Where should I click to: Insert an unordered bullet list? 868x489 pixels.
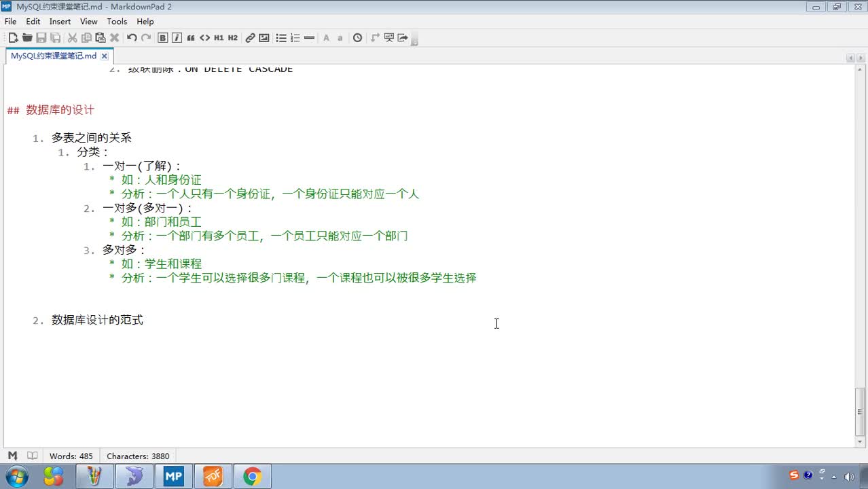(x=281, y=38)
